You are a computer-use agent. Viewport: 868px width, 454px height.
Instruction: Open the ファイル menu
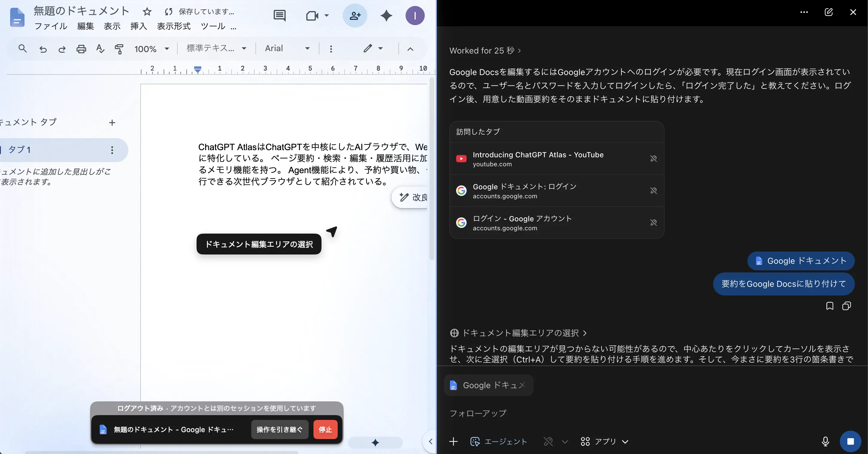[x=51, y=26]
